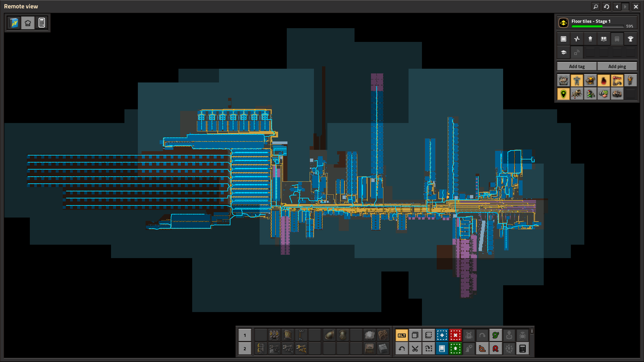
Task: Click the paste-rotate dashed shortcut
Action: 429,349
